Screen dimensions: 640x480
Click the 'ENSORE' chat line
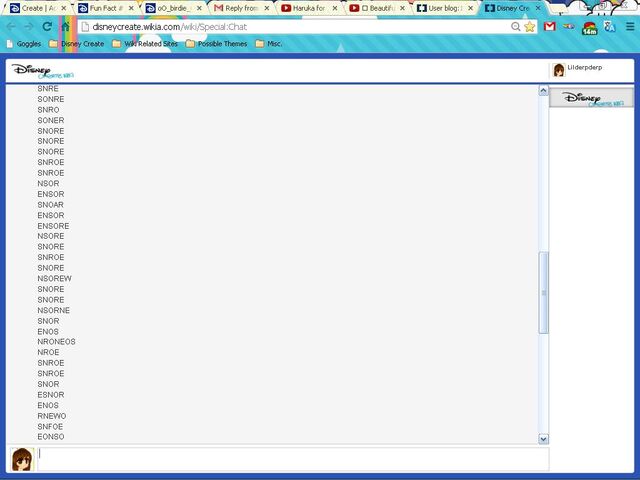(x=53, y=226)
